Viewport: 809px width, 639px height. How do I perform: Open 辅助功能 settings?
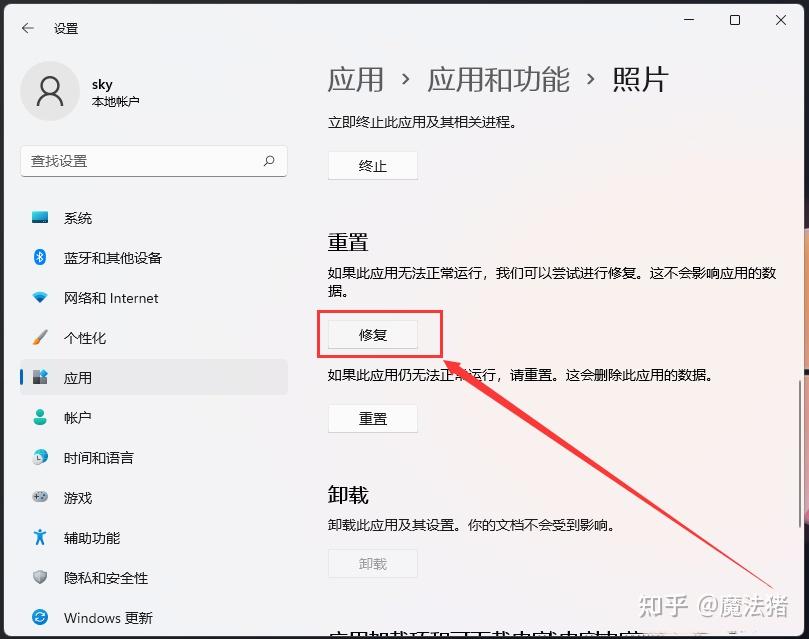coord(154,537)
